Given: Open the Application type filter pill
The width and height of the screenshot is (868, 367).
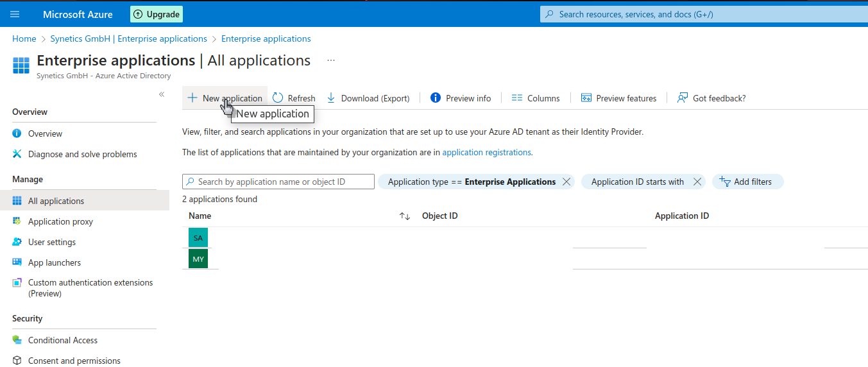Looking at the screenshot, I should (472, 182).
